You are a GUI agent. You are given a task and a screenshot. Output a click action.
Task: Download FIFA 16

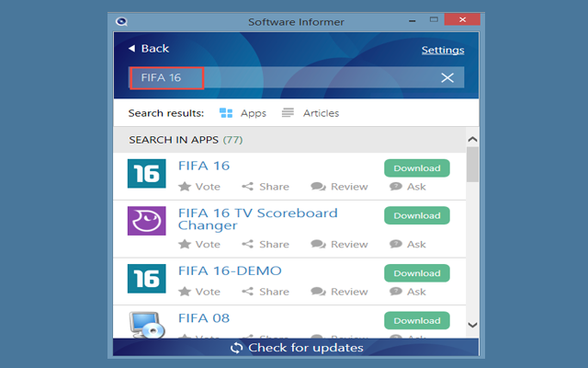click(x=416, y=168)
